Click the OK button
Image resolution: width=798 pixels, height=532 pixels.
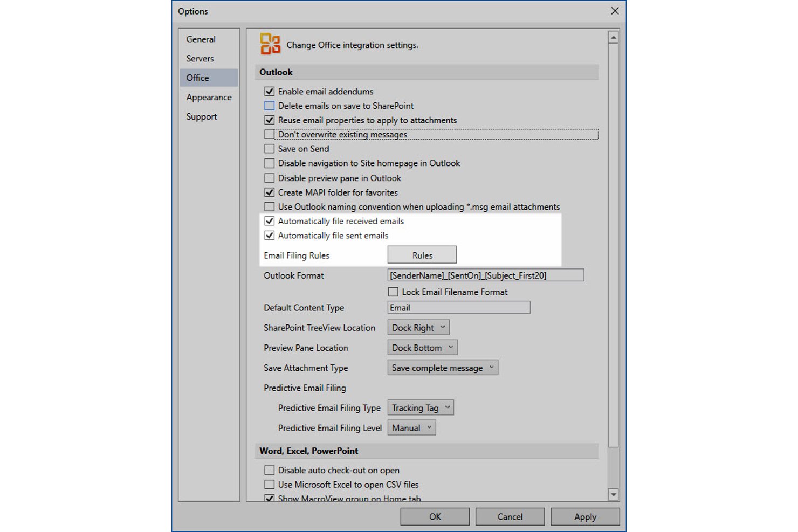point(435,517)
